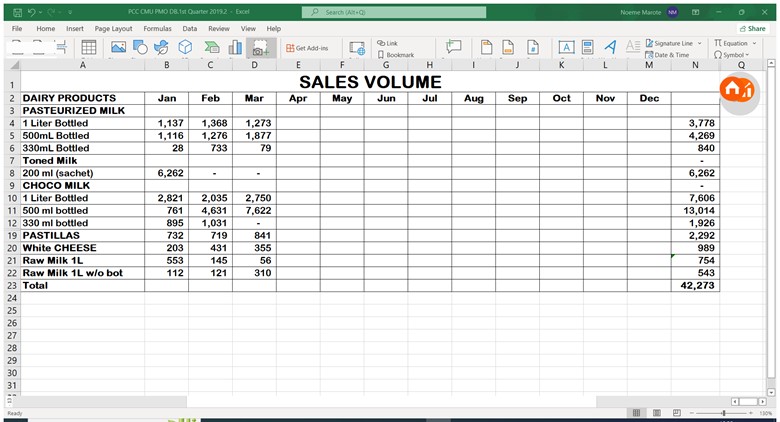Image resolution: width=780 pixels, height=422 pixels.
Task: Click the Save icon in the title bar
Action: (17, 12)
